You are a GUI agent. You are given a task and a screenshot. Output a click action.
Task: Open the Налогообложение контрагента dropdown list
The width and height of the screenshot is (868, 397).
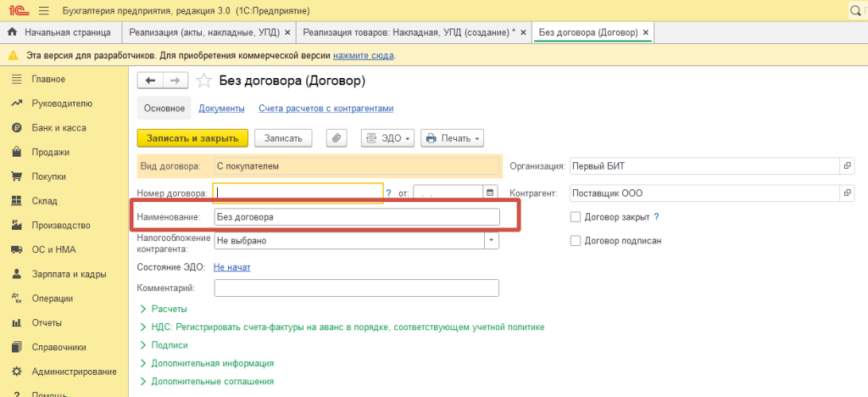click(x=492, y=241)
